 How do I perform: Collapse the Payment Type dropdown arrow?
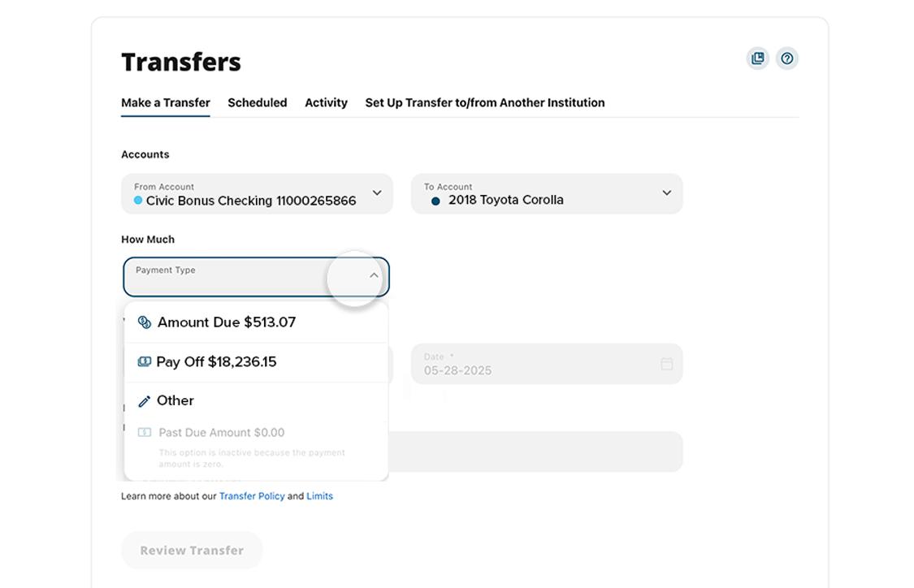coord(375,275)
